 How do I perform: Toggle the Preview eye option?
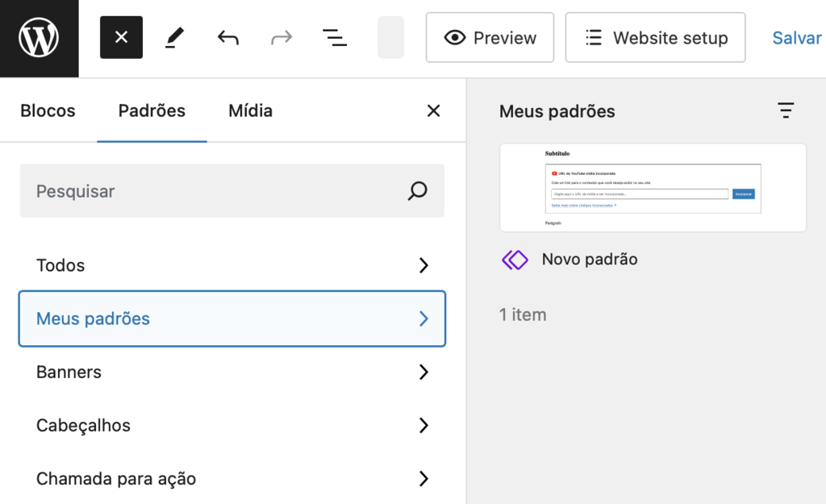tap(489, 37)
